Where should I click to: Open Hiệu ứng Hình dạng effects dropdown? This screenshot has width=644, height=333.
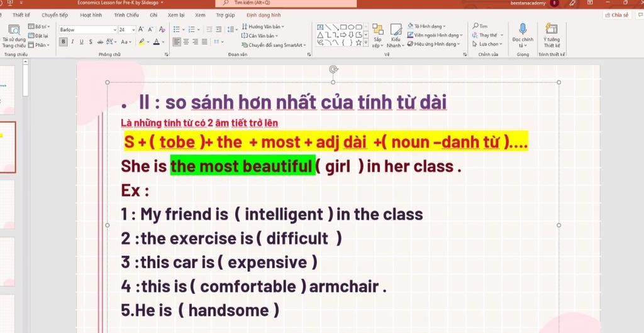click(x=434, y=44)
